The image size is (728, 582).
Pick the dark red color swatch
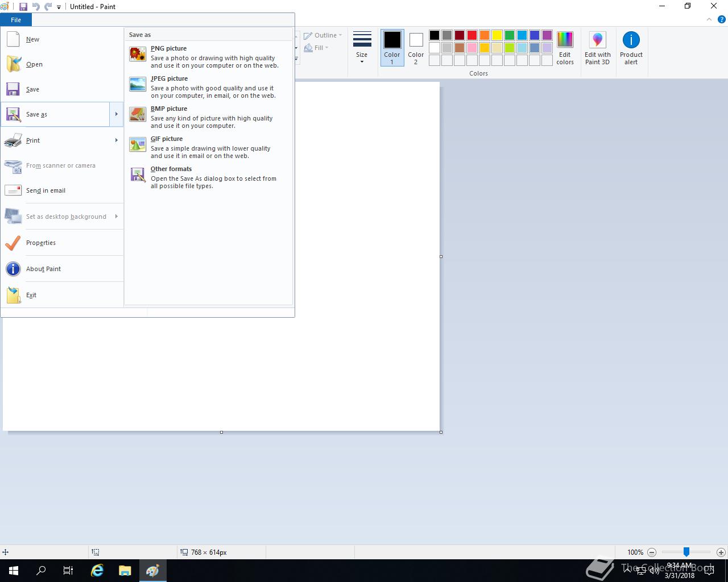[x=460, y=35]
